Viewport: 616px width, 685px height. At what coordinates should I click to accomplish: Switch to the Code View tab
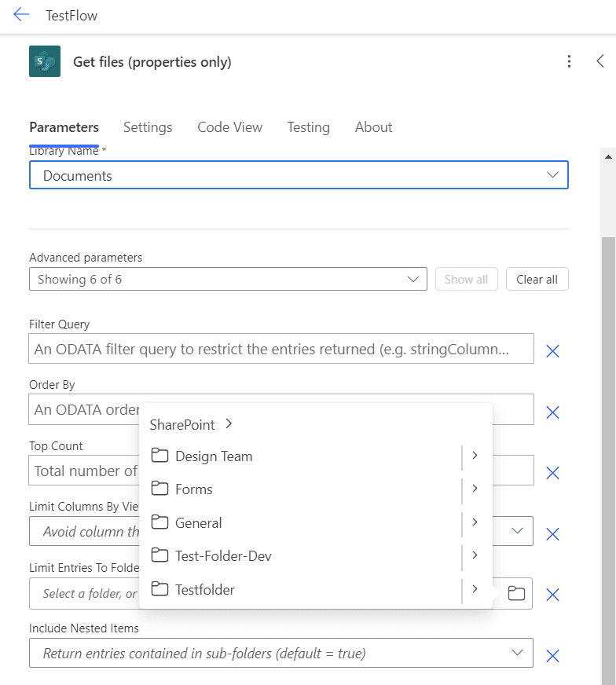(229, 127)
